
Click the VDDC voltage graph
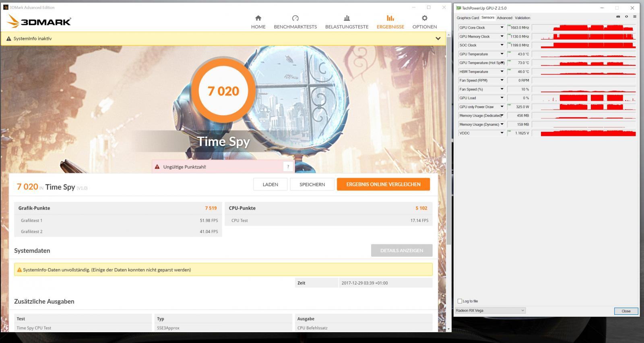[584, 133]
